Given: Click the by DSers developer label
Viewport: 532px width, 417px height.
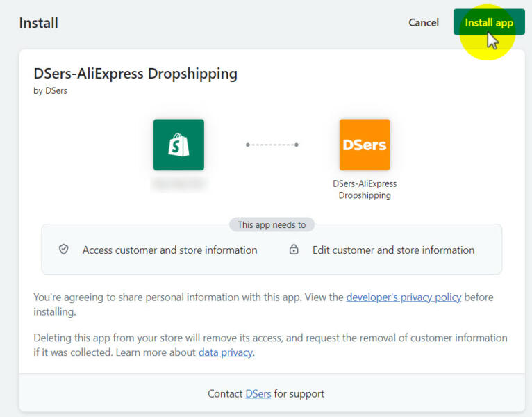Looking at the screenshot, I should point(50,90).
